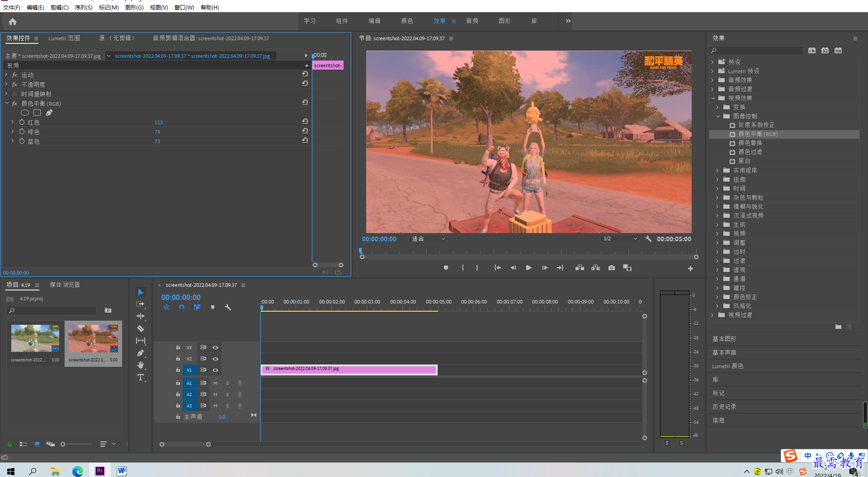Open 文件(F) menu
Image resolution: width=868 pixels, height=477 pixels.
[12, 8]
